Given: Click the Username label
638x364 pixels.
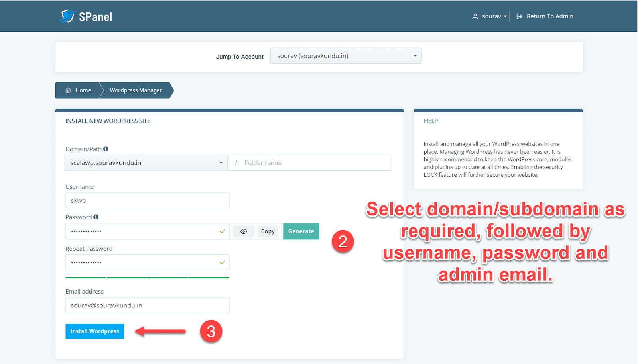Looking at the screenshot, I should (80, 187).
